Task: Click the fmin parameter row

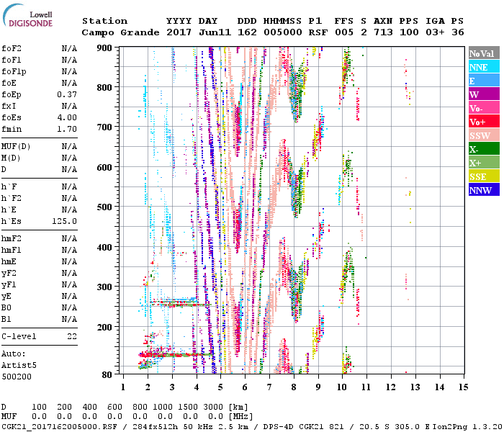Action: pyautogui.click(x=40, y=130)
